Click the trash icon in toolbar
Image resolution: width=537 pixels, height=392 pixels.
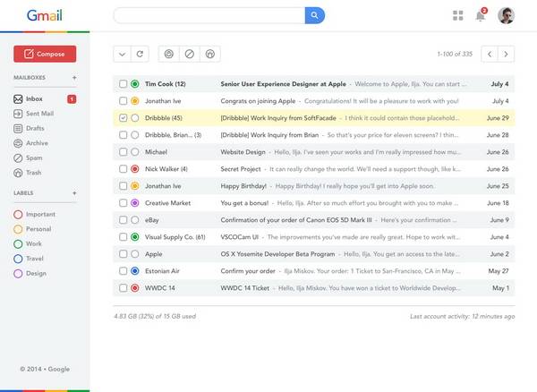pyautogui.click(x=209, y=54)
